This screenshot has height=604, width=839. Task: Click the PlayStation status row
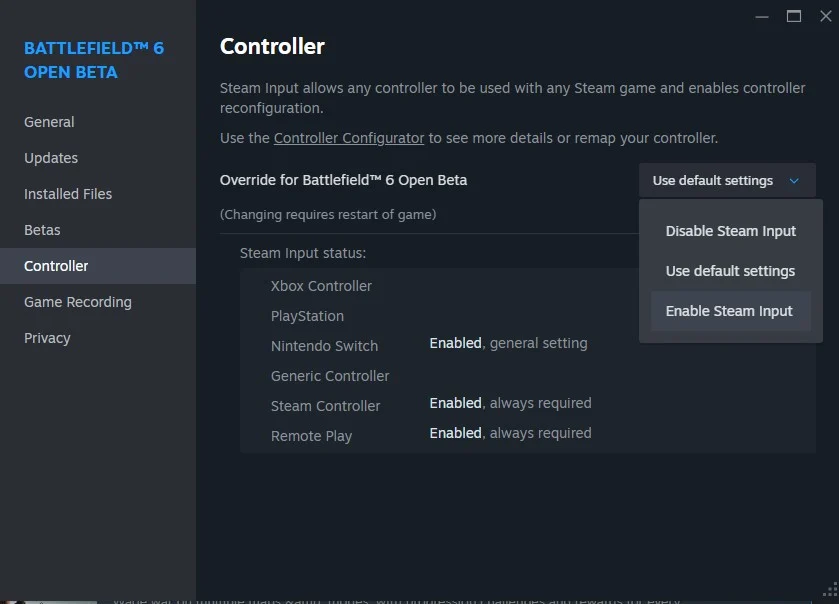point(307,316)
